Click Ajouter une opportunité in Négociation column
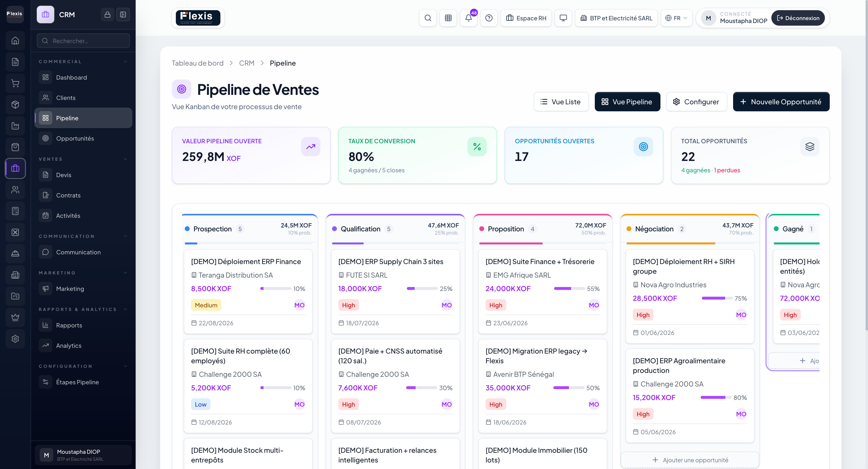 click(690, 460)
